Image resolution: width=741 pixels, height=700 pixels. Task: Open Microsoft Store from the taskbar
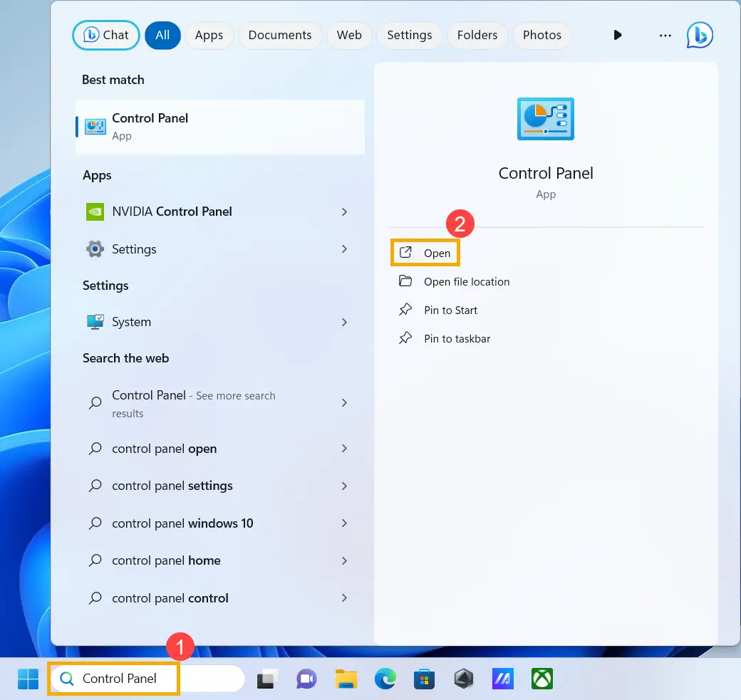pos(425,679)
